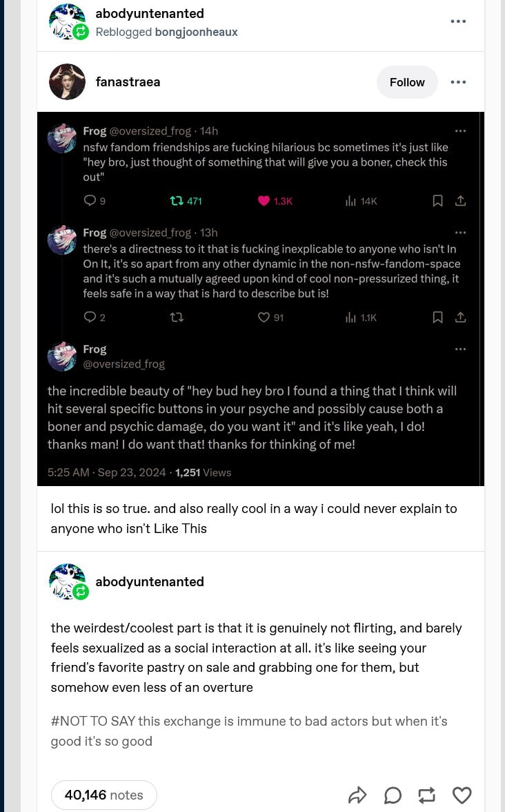Open fanastraea post options menu
The image size is (505, 812).
pyautogui.click(x=458, y=82)
